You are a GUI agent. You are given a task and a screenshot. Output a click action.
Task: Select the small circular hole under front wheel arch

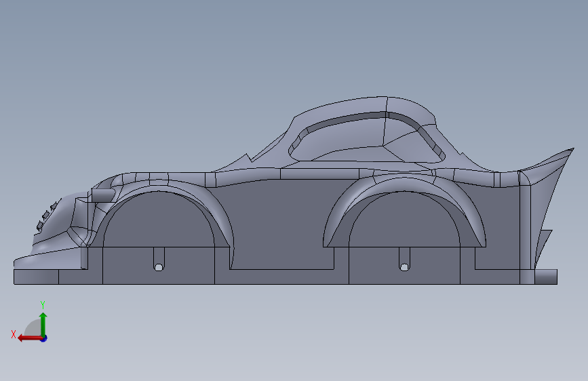159,267
